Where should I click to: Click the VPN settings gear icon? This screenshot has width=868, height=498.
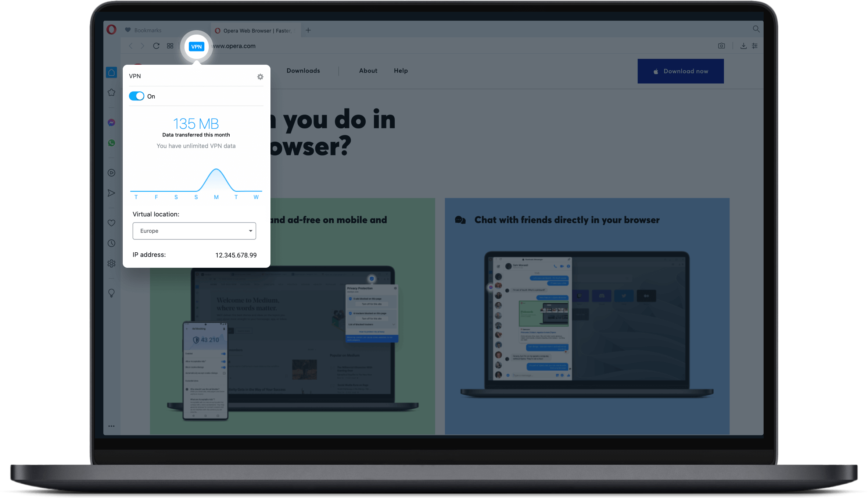coord(261,77)
